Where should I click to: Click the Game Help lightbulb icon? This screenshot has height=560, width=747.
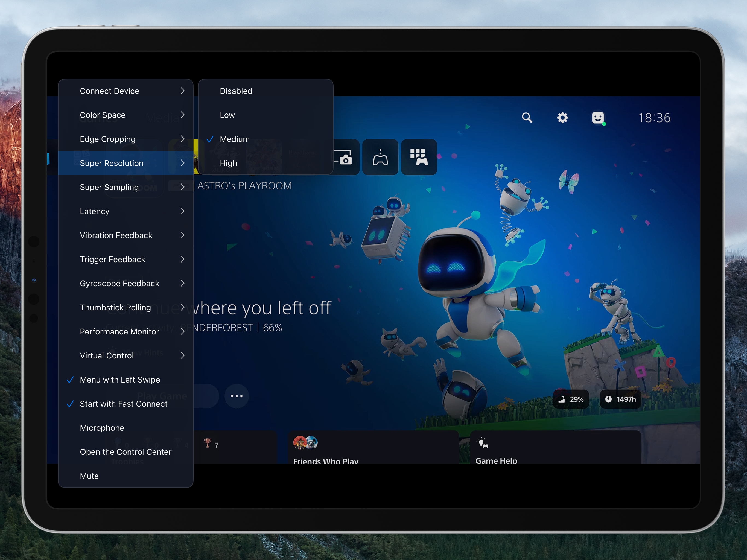[482, 442]
